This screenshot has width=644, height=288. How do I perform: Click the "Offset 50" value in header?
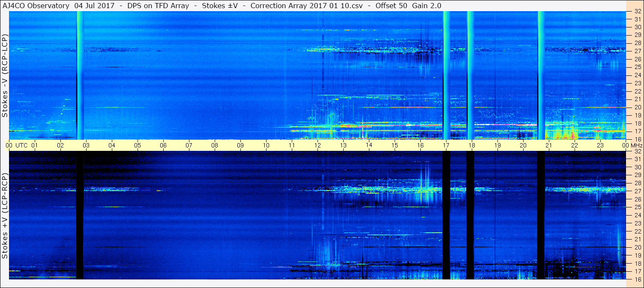click(391, 6)
